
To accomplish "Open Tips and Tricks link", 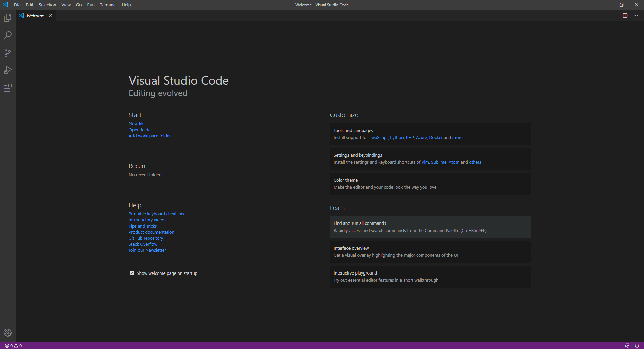I will pos(143,226).
